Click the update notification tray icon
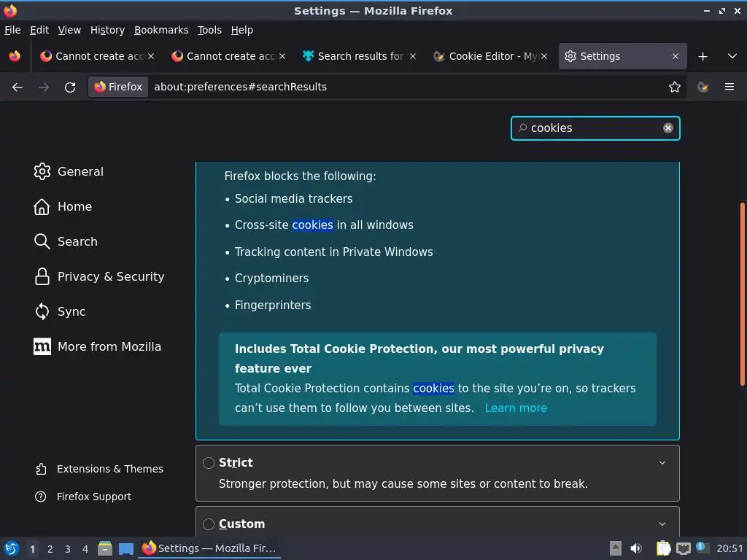Image resolution: width=747 pixels, height=560 pixels. (x=703, y=547)
